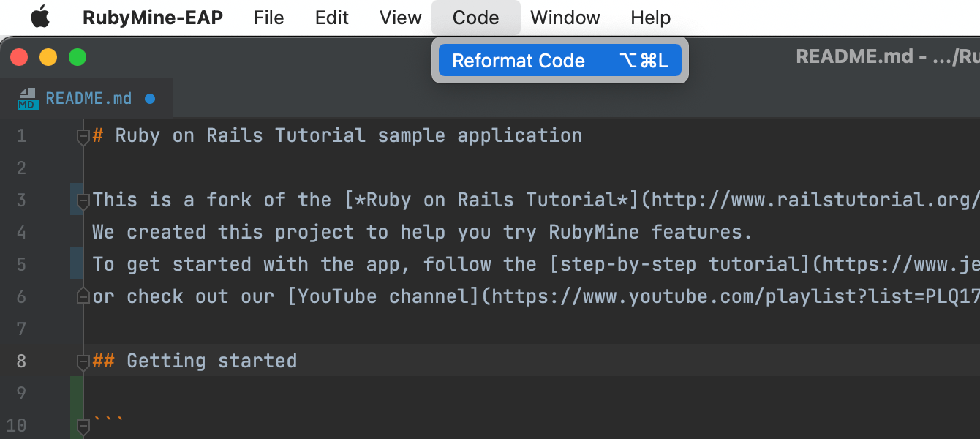
Task: Toggle the code block fold at line 10
Action: tap(83, 425)
